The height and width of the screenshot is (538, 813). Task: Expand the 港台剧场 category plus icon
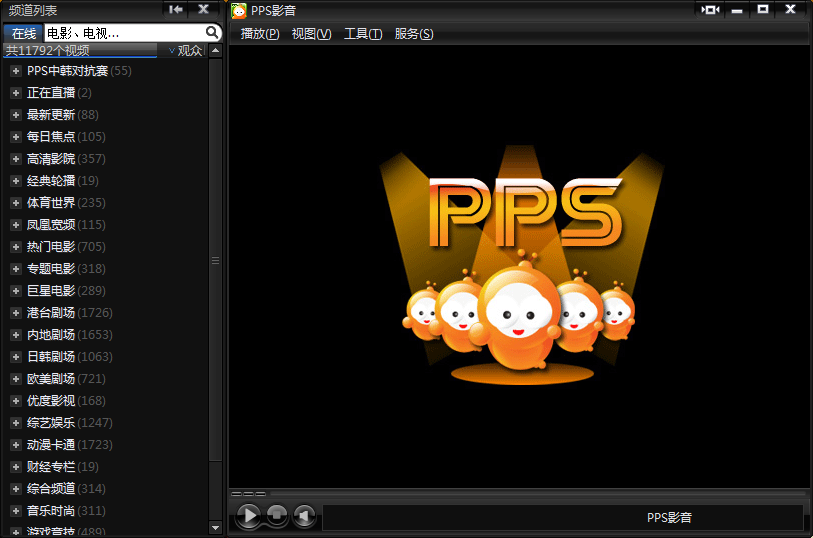pyautogui.click(x=16, y=313)
